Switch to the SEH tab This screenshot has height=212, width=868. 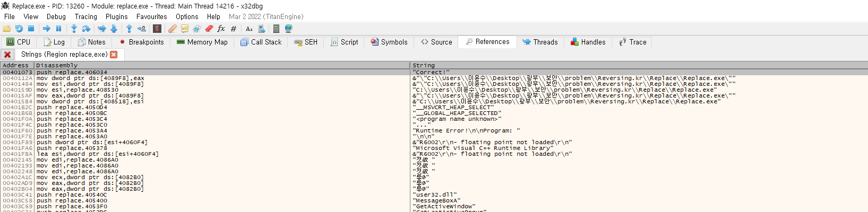(306, 42)
